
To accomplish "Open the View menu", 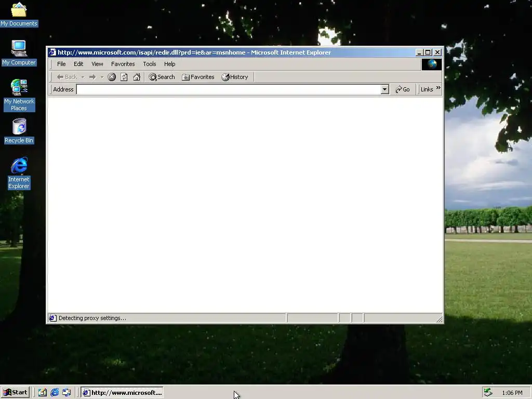I will [97, 64].
